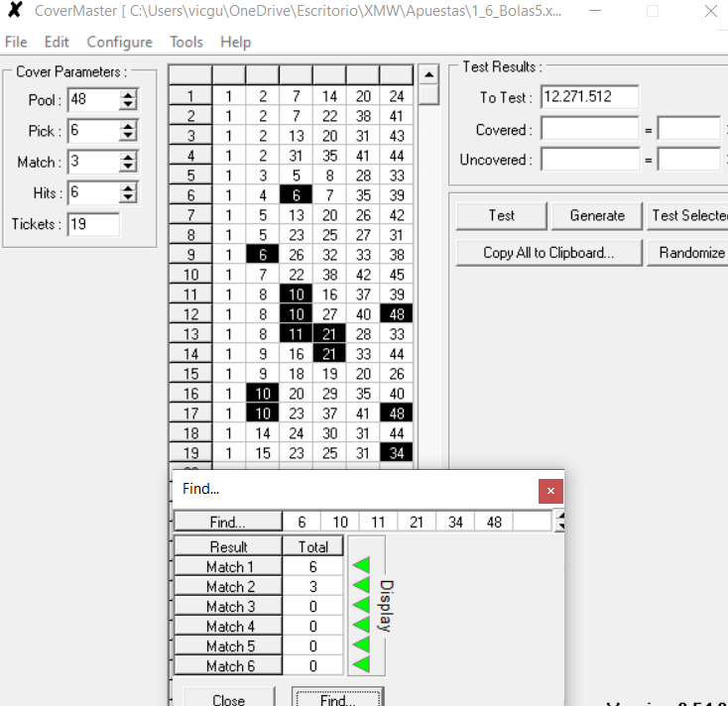728x706 pixels.
Task: Click cell 14 in ticket row 1
Action: click(329, 96)
